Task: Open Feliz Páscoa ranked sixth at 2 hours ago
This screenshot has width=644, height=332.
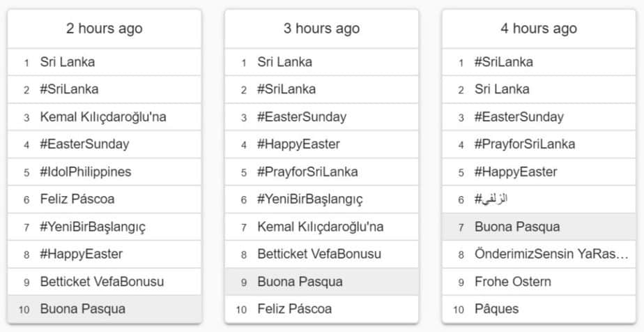Action: tap(105, 199)
